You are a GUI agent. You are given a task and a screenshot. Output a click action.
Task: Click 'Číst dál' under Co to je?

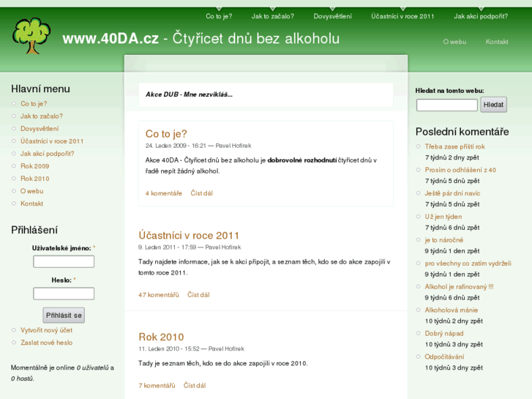click(201, 193)
